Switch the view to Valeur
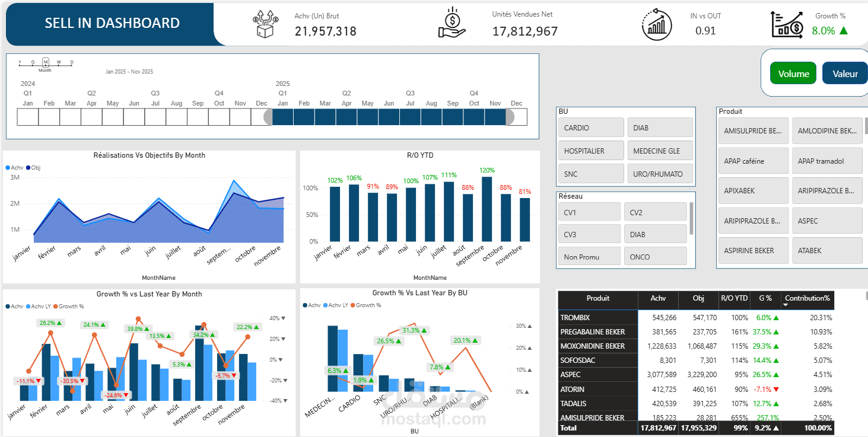The width and height of the screenshot is (868, 437). [845, 74]
